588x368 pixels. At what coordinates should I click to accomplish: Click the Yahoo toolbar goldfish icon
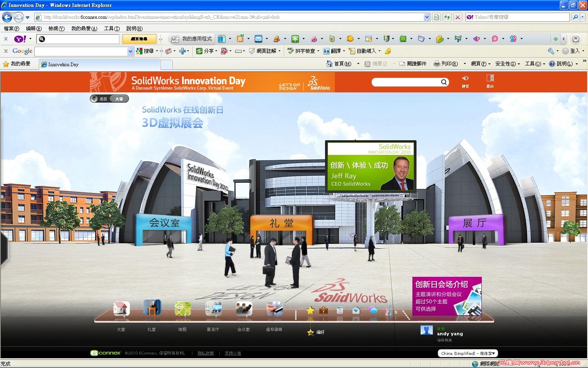point(350,39)
